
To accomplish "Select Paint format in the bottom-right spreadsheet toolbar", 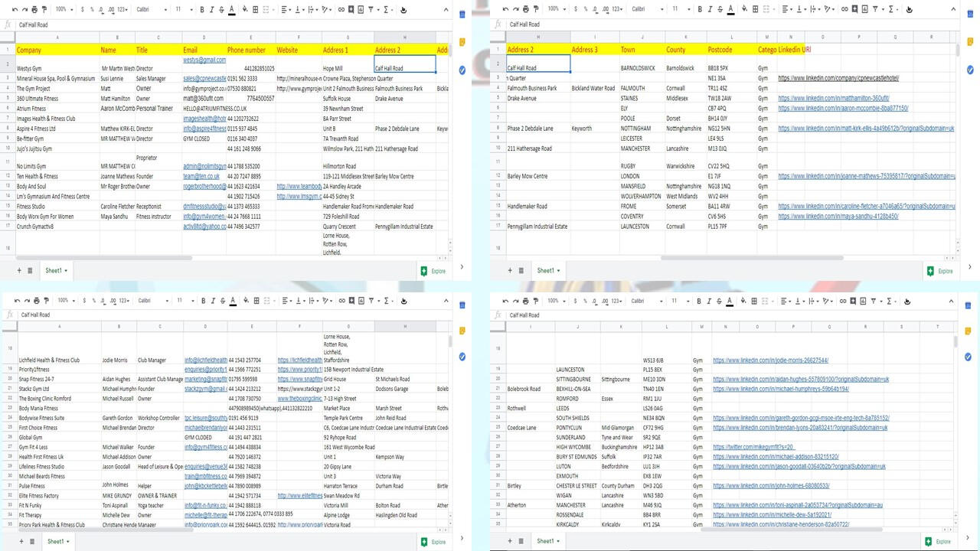I will coord(534,301).
